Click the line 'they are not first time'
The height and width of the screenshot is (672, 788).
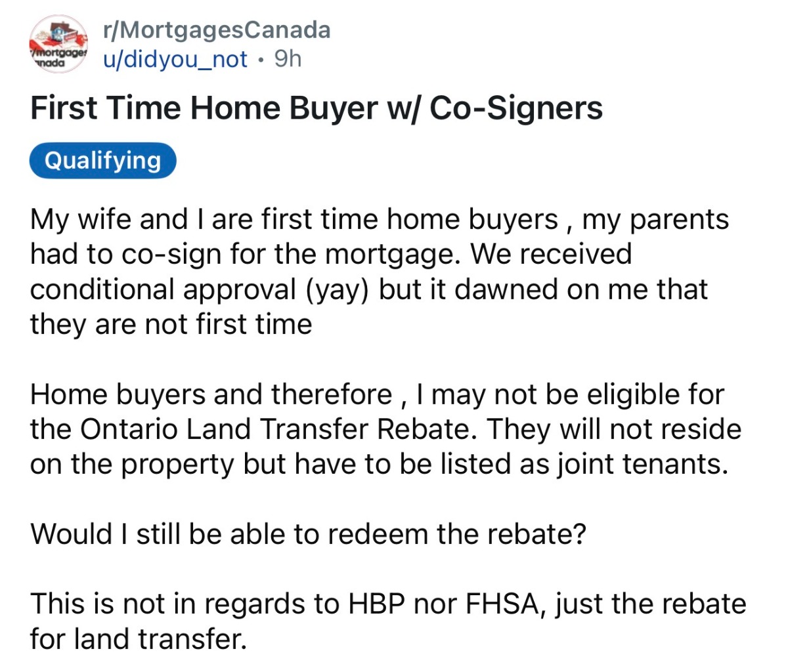pyautogui.click(x=171, y=324)
